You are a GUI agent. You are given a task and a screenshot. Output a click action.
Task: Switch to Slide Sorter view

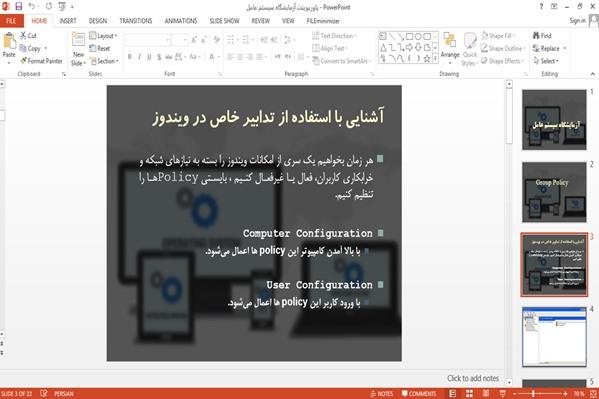469,394
